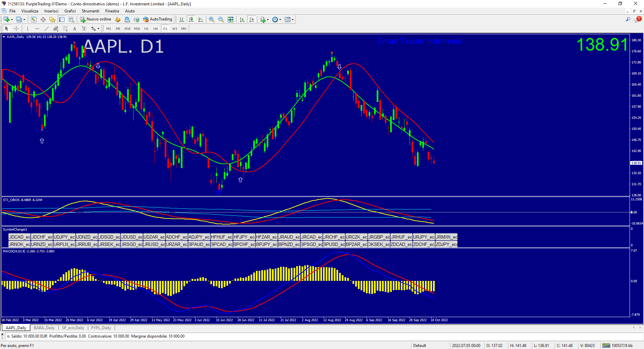
Task: Open the Visualizza menu
Action: 30,11
